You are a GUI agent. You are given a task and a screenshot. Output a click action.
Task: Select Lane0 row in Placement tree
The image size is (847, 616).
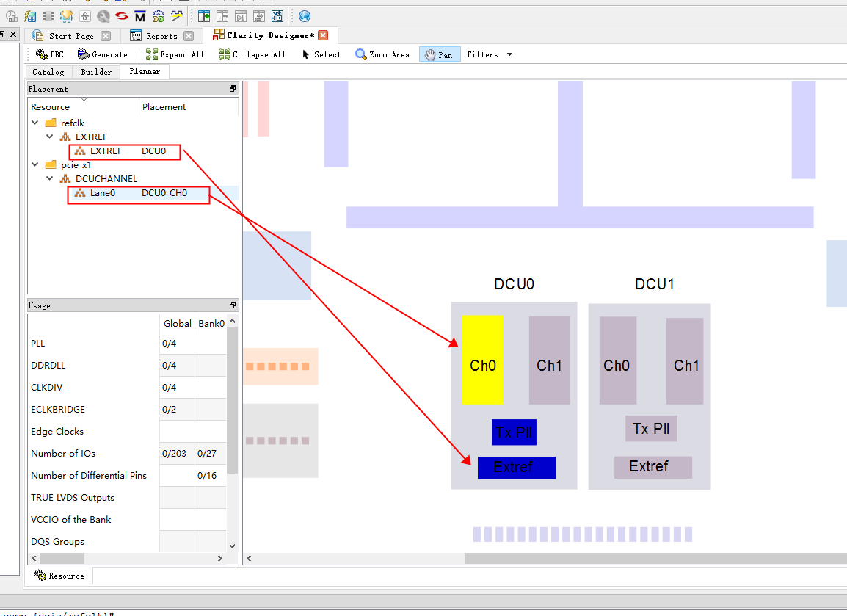pos(103,193)
